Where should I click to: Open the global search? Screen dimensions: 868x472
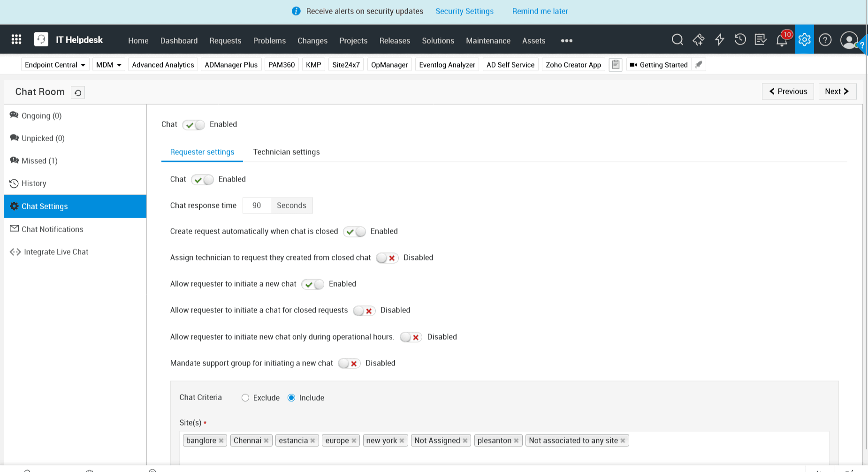[x=678, y=40]
